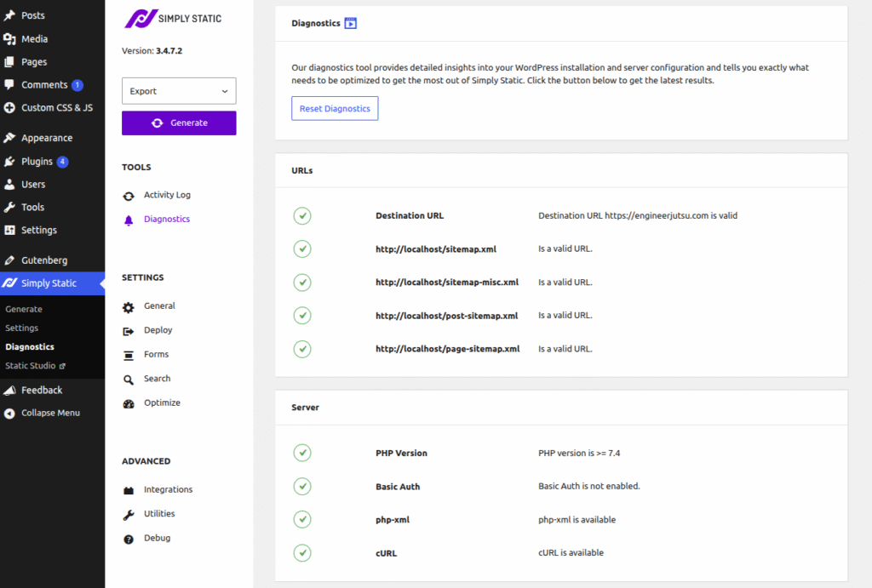
Task: Click the Deploy arrow icon
Action: pos(129,331)
